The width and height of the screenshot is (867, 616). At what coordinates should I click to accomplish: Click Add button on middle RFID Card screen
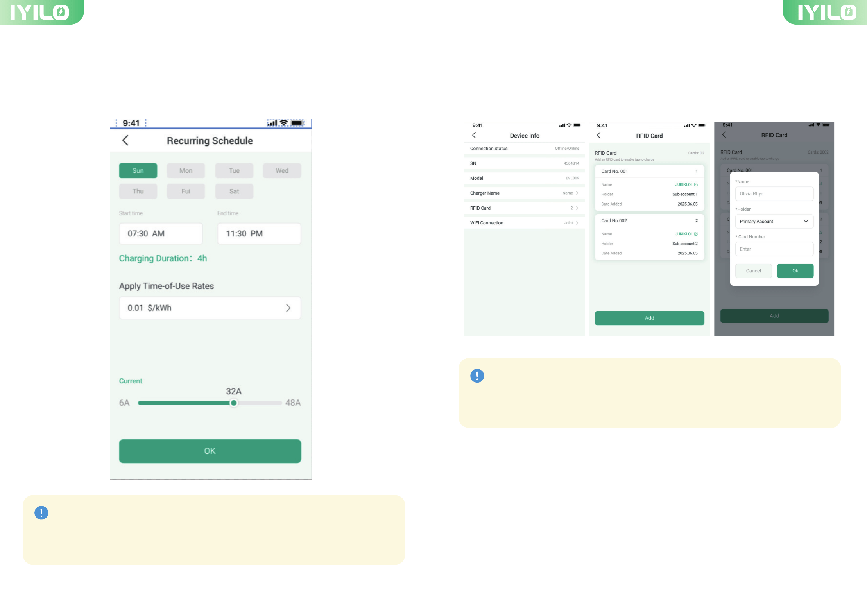649,318
